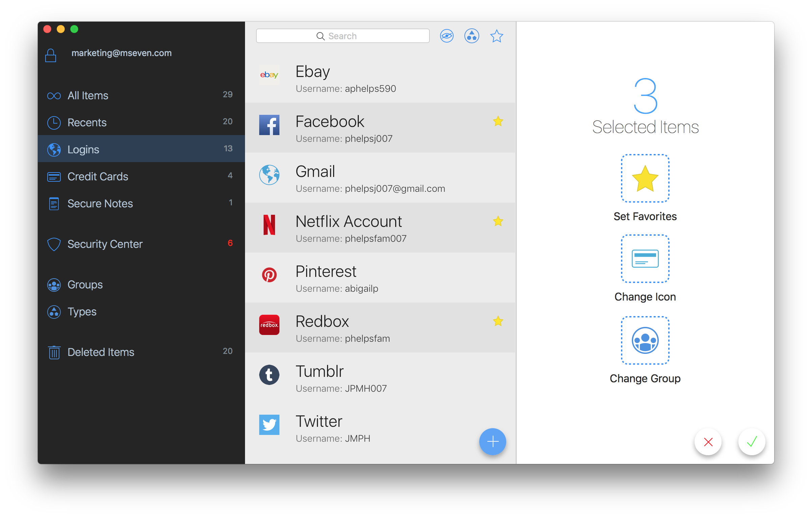Open Secure Notes from sidebar
812x518 pixels.
coord(100,204)
